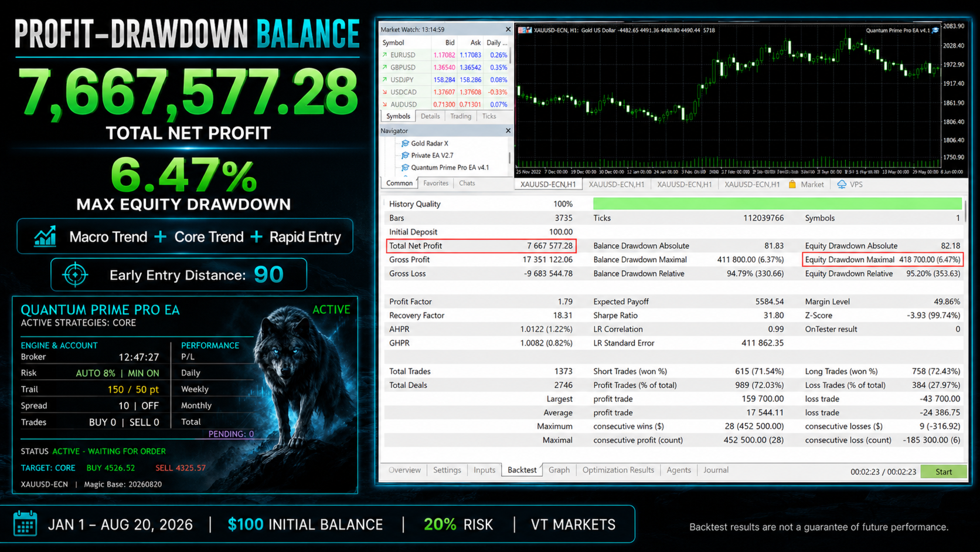Viewport: 980px width, 552px height.
Task: Select Private EA V2.7 in Navigator
Action: point(432,155)
